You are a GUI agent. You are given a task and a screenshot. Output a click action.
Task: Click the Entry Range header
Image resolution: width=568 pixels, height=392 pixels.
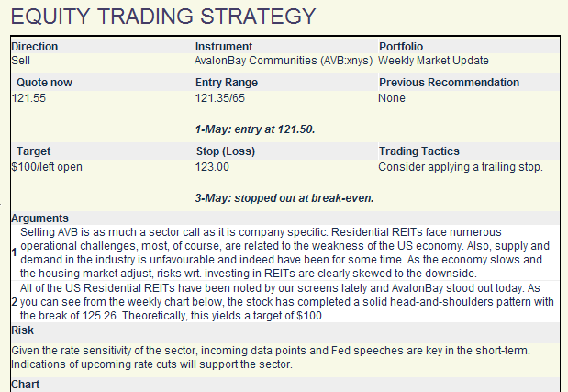(229, 83)
